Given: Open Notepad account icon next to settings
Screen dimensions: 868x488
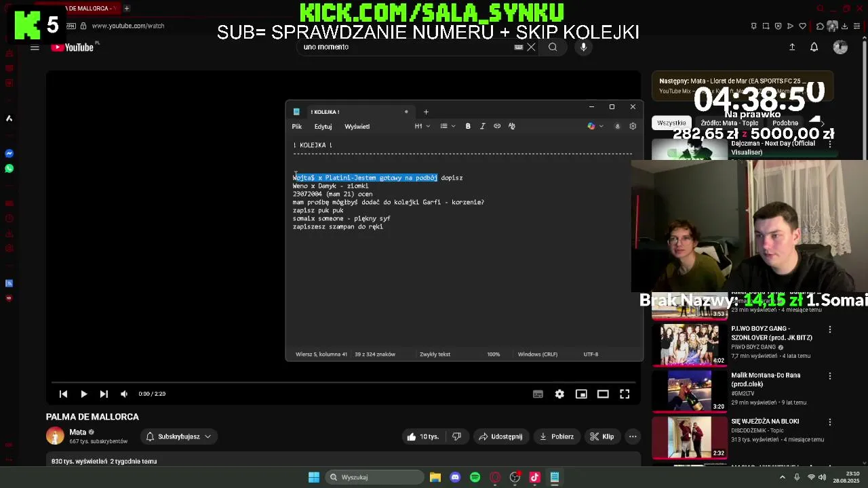Looking at the screenshot, I should pyautogui.click(x=617, y=126).
